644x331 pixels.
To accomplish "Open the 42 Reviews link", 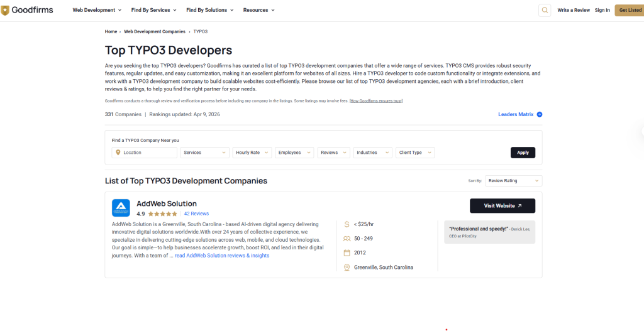I will pos(196,214).
